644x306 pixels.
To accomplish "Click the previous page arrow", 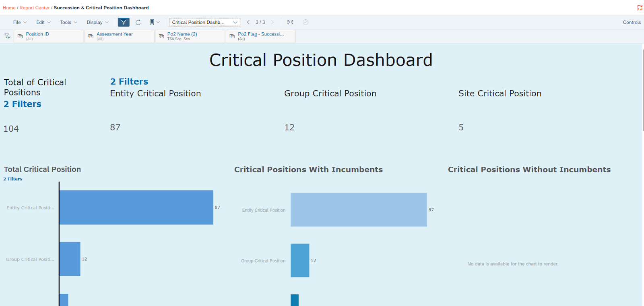I will point(248,22).
